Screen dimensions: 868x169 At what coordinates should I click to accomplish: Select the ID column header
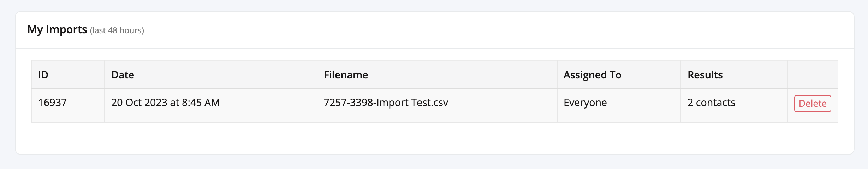point(68,75)
